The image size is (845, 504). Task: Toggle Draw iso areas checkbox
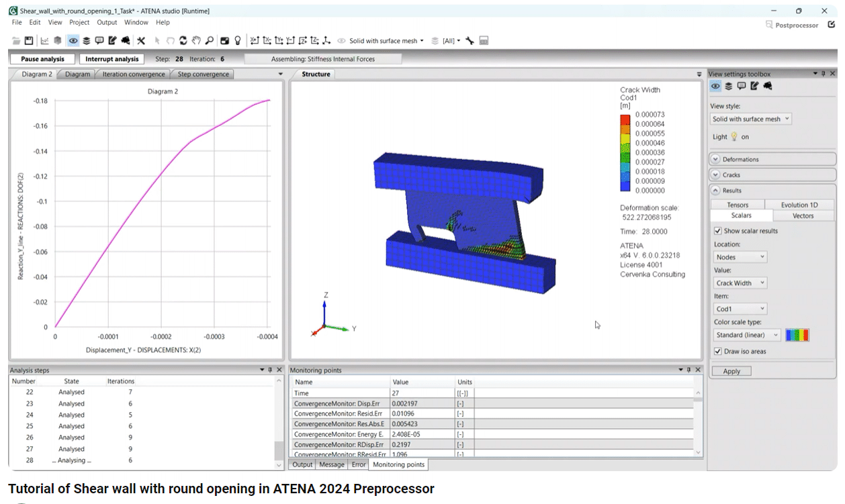coord(718,352)
